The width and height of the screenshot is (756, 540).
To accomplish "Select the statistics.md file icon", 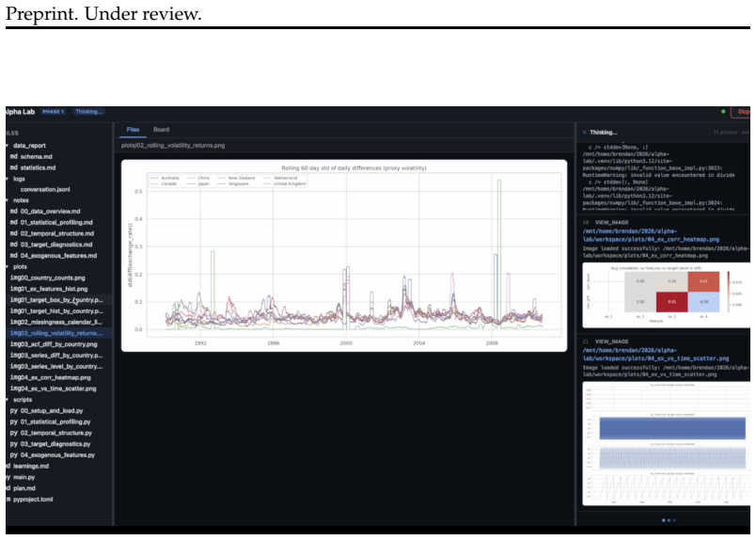I will [x=13, y=168].
